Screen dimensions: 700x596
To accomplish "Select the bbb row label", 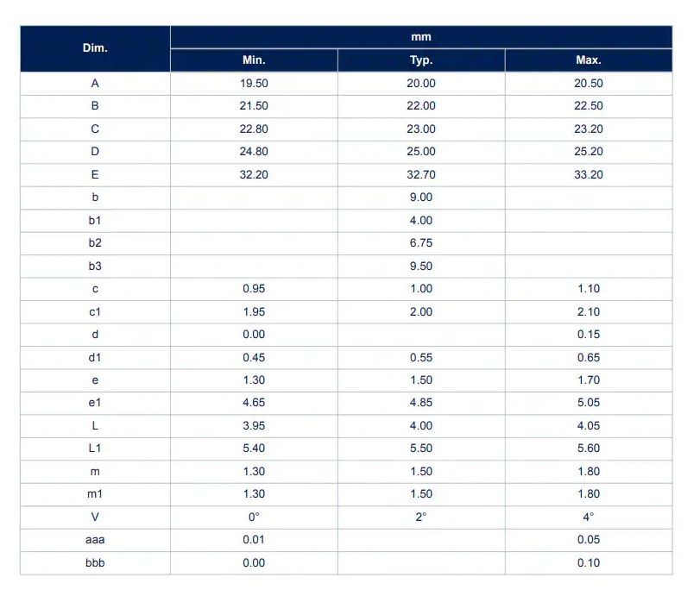I will (x=95, y=563).
